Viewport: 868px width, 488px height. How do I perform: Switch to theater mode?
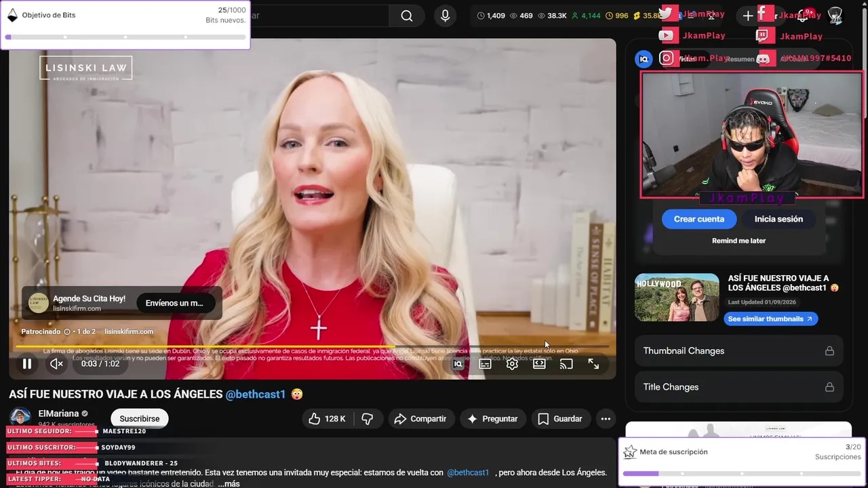[x=539, y=364]
